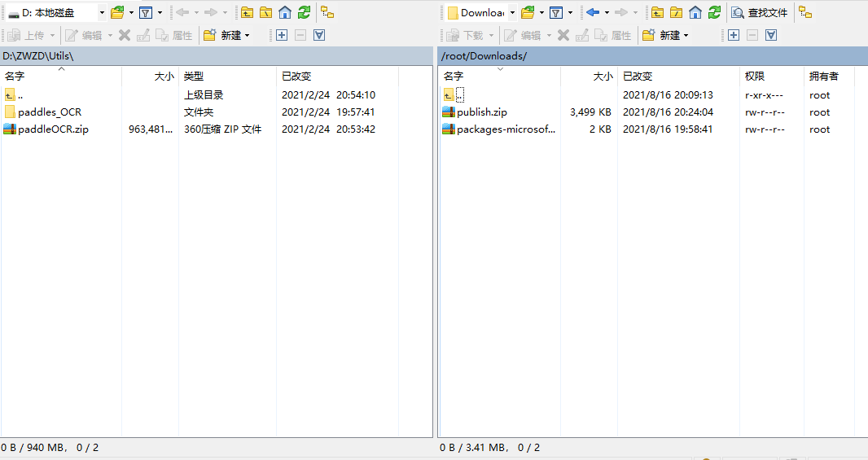Delete selected remote file with X icon

pyautogui.click(x=563, y=36)
